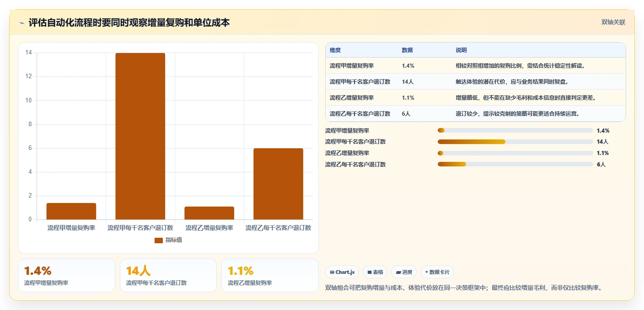The height and width of the screenshot is (310, 644).
Task: Click x-axis label 流程甲增量复购率
Action: (71, 228)
